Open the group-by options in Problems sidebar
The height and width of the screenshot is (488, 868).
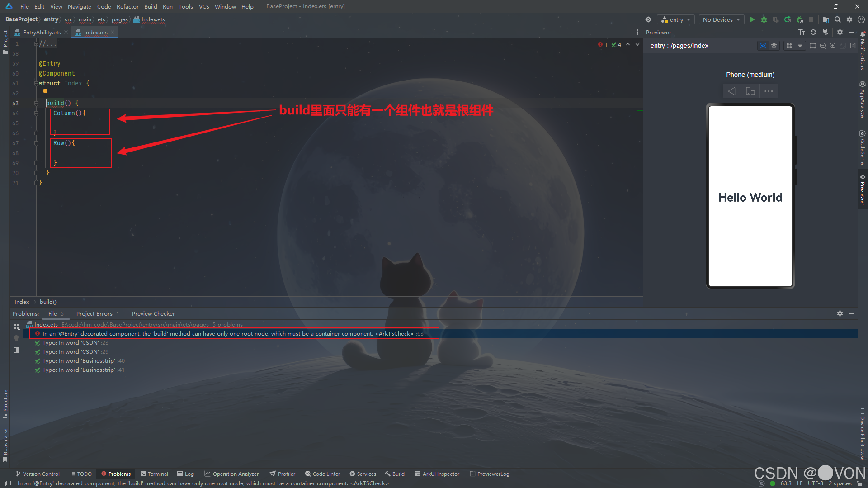click(x=16, y=327)
